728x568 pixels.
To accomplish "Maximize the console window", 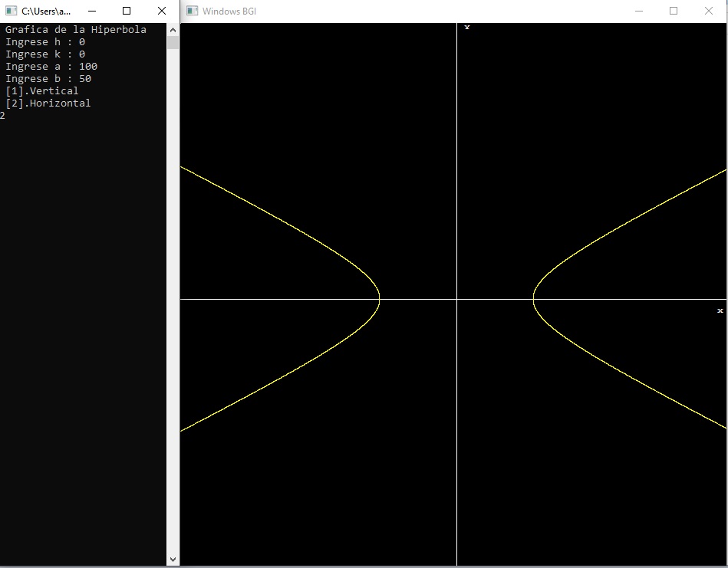I will pyautogui.click(x=127, y=11).
